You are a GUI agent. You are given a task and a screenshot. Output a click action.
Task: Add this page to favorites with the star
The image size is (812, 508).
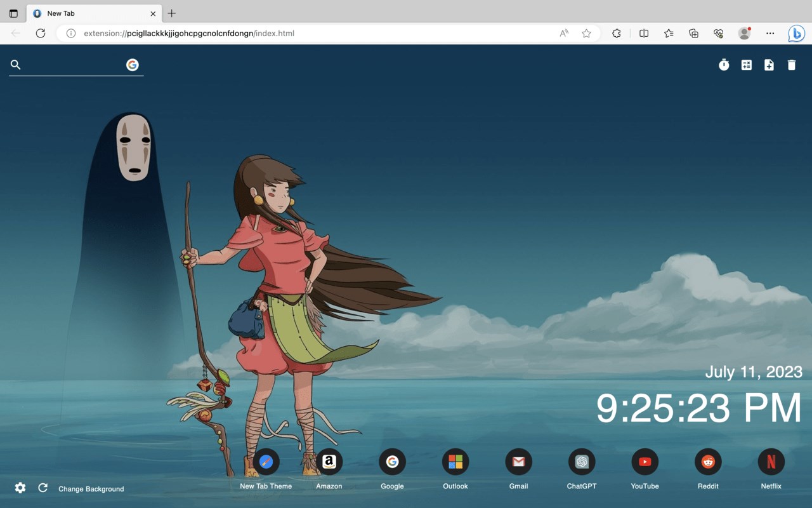tap(587, 33)
